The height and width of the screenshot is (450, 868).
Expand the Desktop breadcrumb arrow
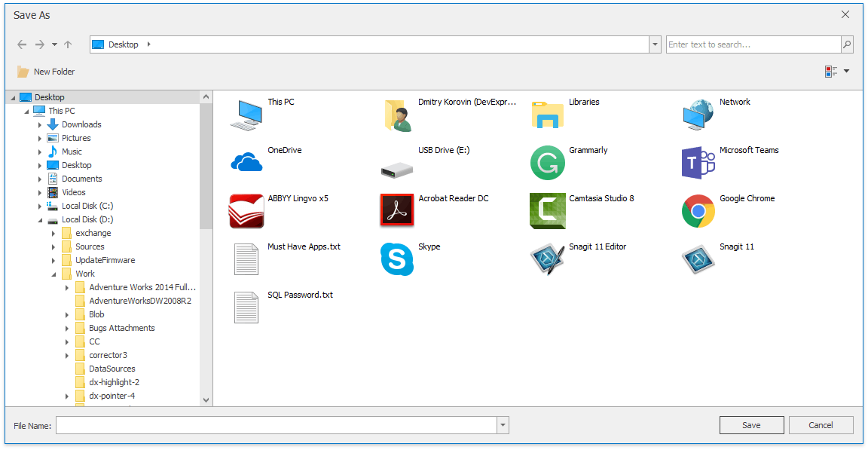(x=148, y=44)
